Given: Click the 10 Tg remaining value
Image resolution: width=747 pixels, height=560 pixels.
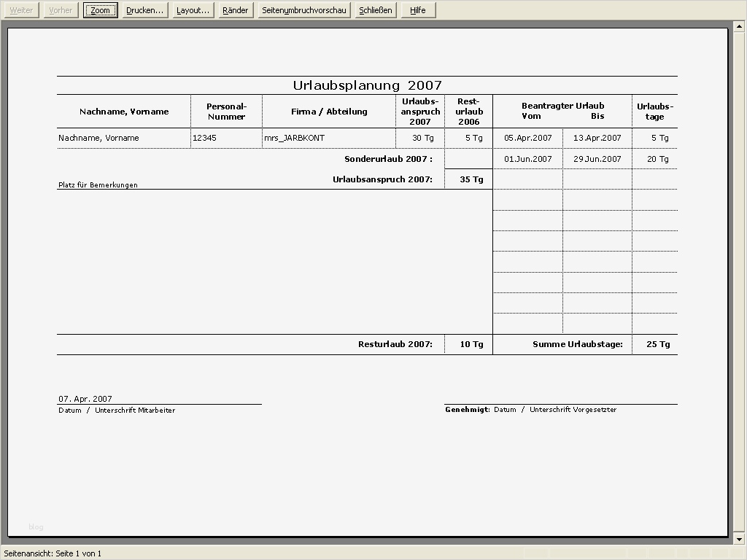Looking at the screenshot, I should (472, 344).
